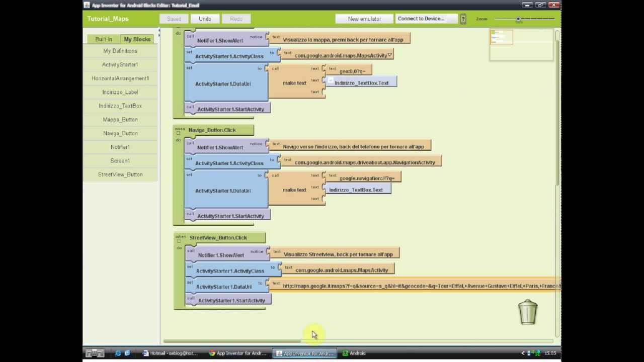Select Indirizzo_TextBox.Text block in Naviga handler
The width and height of the screenshot is (644, 362).
358,190
